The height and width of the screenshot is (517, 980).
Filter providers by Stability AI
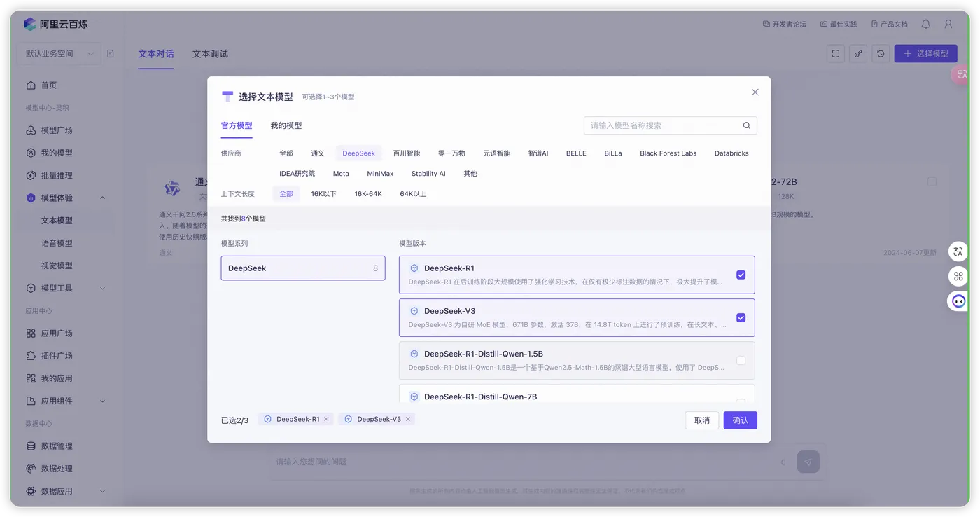coord(428,174)
